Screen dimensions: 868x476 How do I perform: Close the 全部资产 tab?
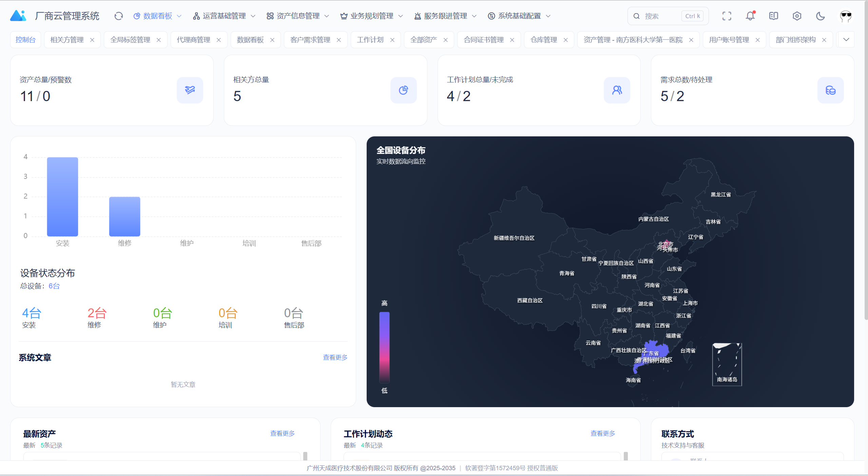pos(445,40)
